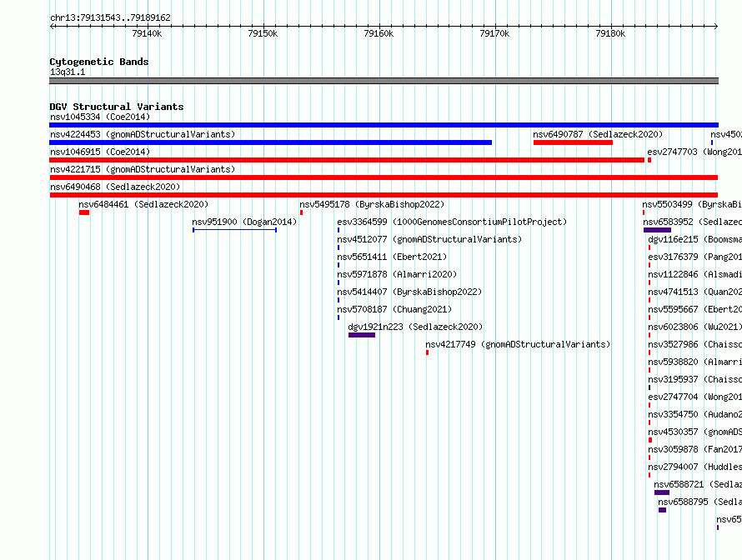
Task: Open the esv2747703 (Wong) label
Action: [694, 152]
